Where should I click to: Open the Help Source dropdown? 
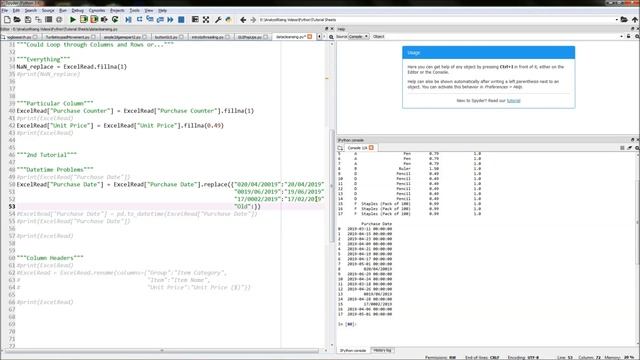[x=358, y=36]
